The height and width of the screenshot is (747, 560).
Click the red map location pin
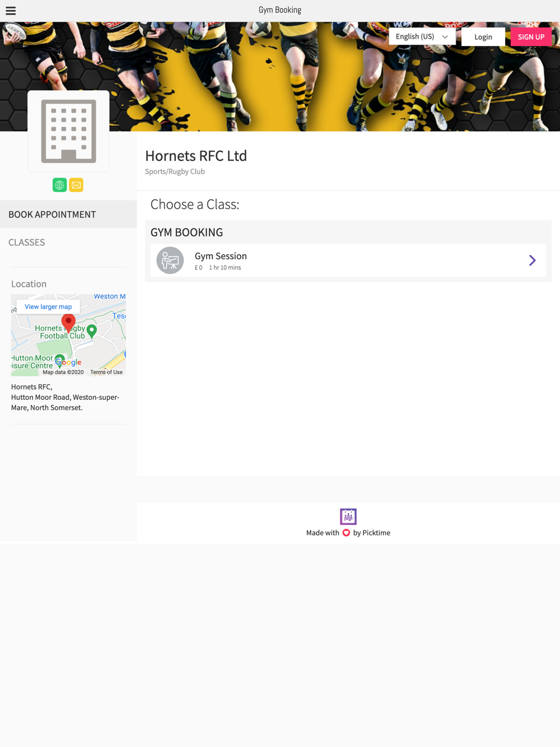[68, 323]
